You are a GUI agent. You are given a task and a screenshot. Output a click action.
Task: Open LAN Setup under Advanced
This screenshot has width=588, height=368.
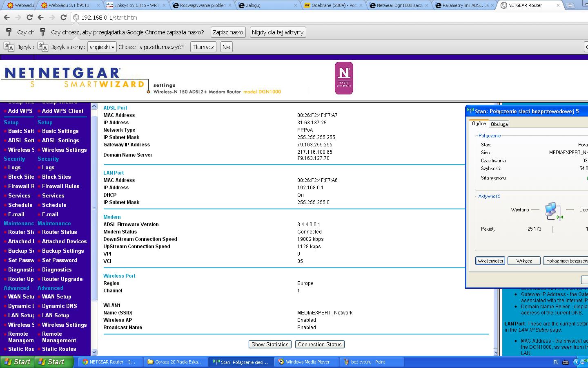coord(56,315)
